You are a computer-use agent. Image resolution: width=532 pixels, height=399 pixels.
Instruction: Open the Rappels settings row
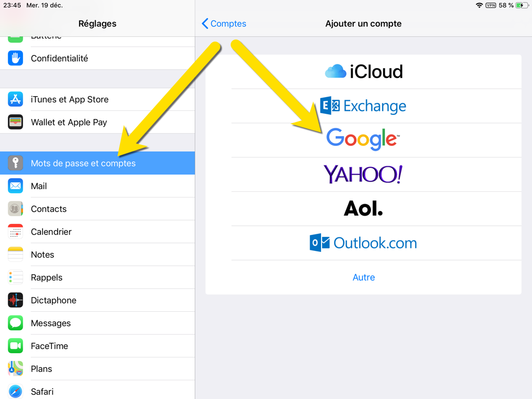(46, 277)
